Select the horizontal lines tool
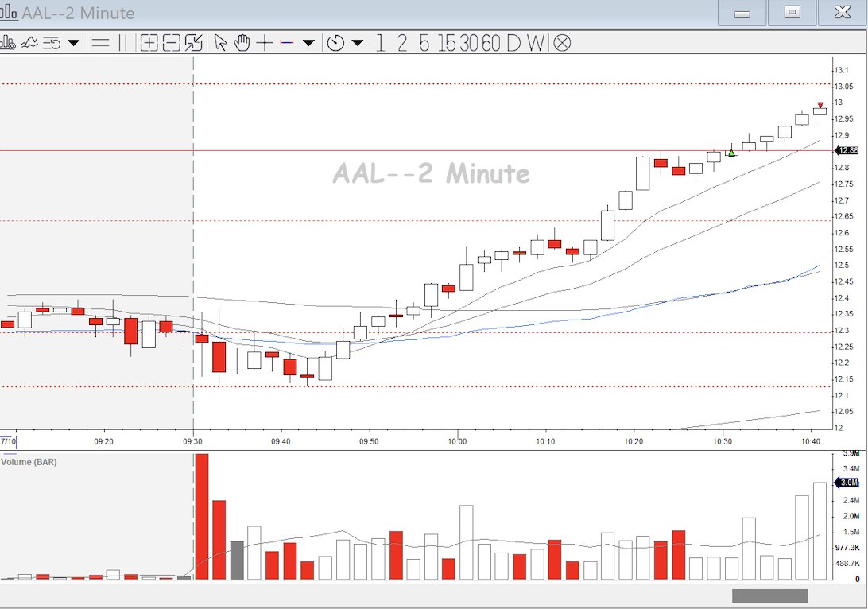 (100, 43)
